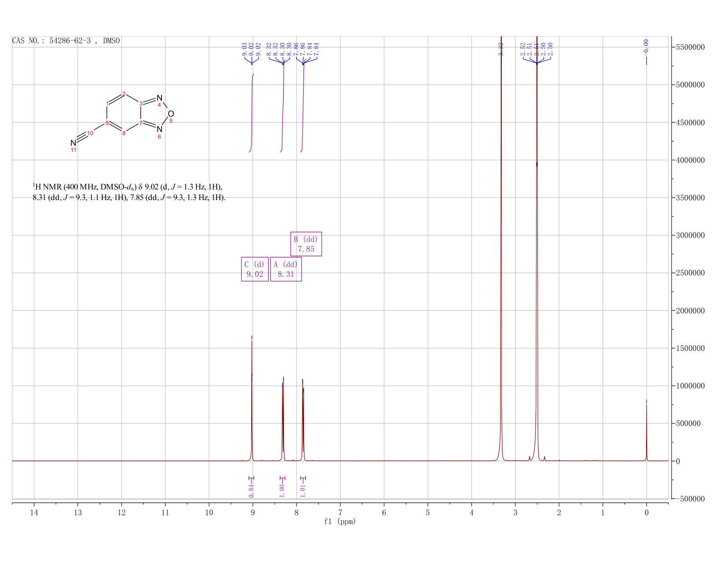Click the multiplet box labeled C (d) 9.02
Viewport: 728px width, 563px height.
click(255, 269)
